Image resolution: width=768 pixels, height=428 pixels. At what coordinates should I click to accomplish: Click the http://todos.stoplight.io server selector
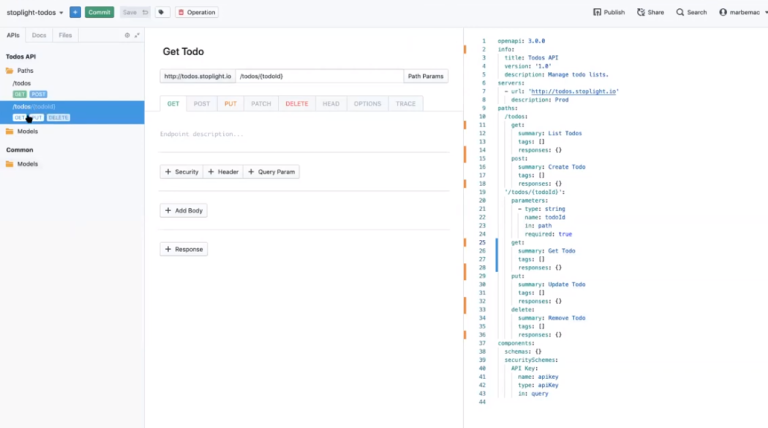(197, 76)
